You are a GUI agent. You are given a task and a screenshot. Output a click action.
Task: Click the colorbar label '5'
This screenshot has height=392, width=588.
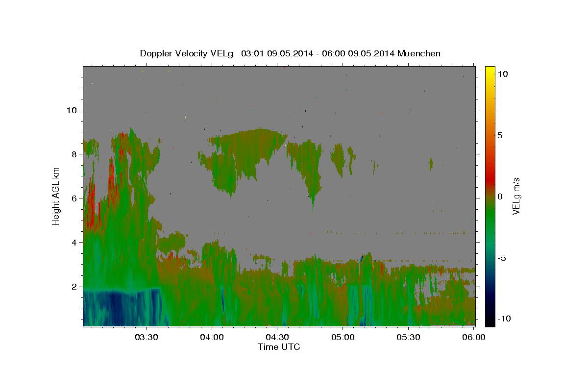point(499,135)
